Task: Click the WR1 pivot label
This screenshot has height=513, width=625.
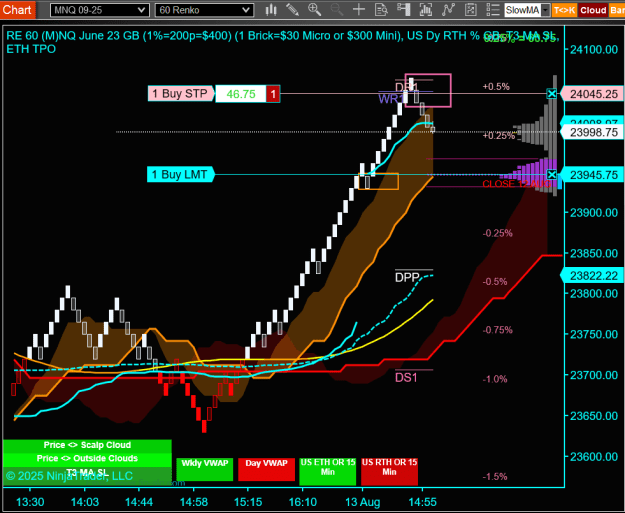Action: pyautogui.click(x=391, y=99)
